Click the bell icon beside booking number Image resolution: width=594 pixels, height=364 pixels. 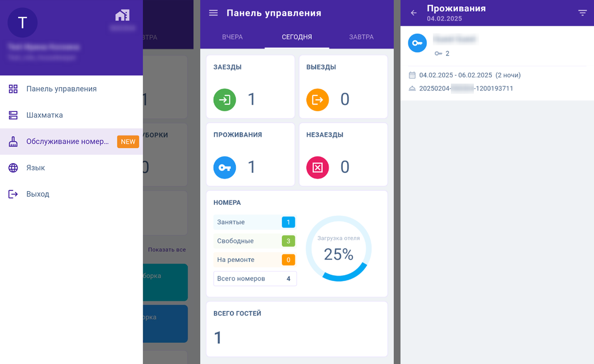412,89
